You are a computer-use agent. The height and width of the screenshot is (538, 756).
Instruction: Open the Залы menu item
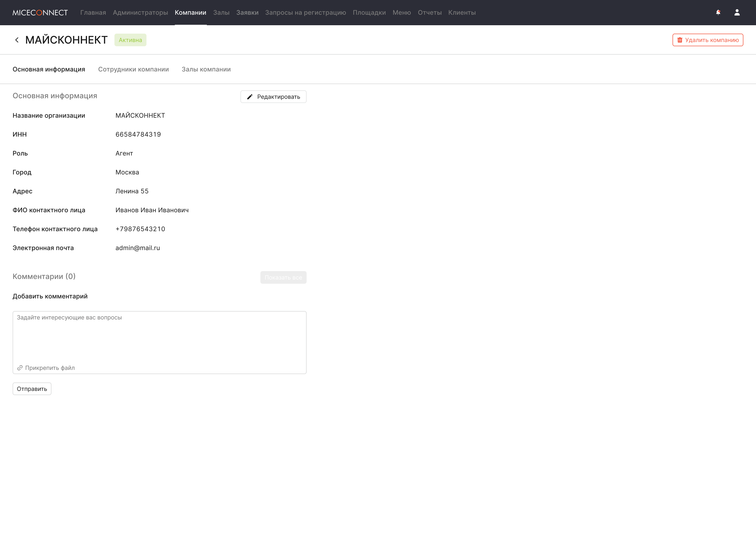(x=221, y=13)
